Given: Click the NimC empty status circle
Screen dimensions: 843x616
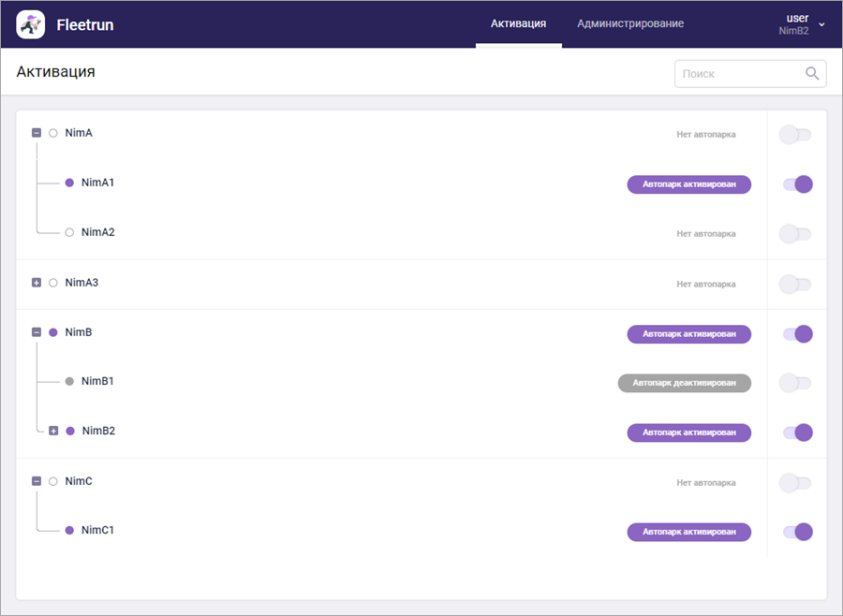Looking at the screenshot, I should (53, 481).
